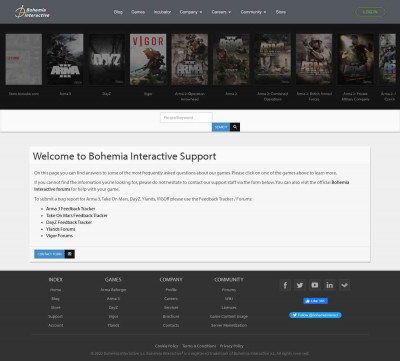Select the DayZ game cover
Image resolution: width=400 pixels, height=361 pixels.
pos(106,59)
